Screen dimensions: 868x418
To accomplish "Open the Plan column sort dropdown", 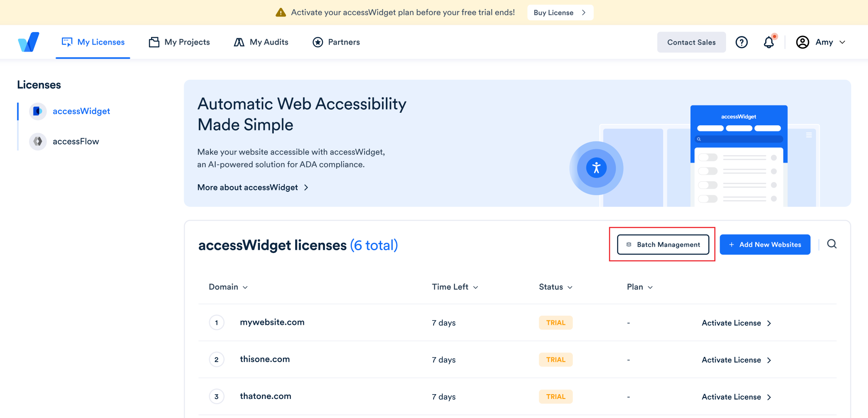I will (640, 287).
